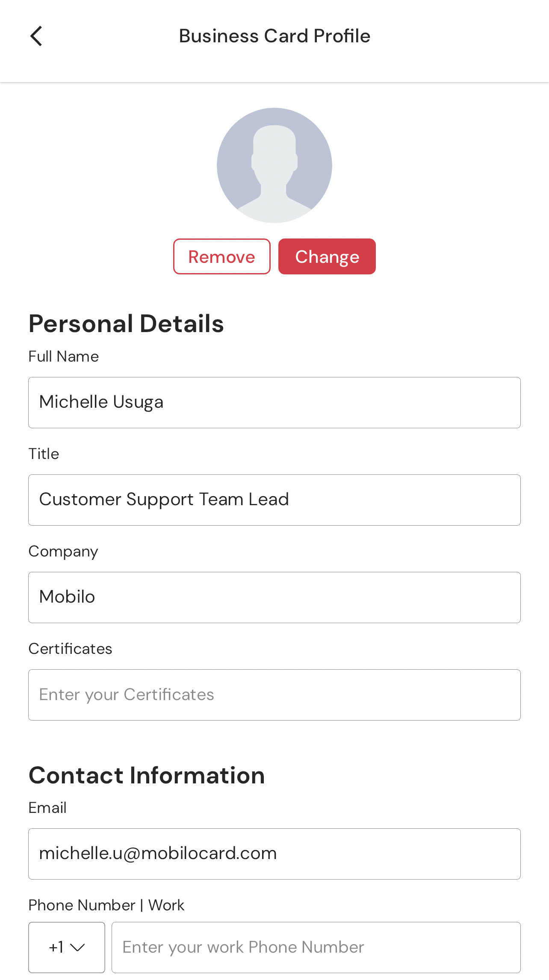Tap the Full Name field label
This screenshot has height=980, width=549.
coord(64,356)
